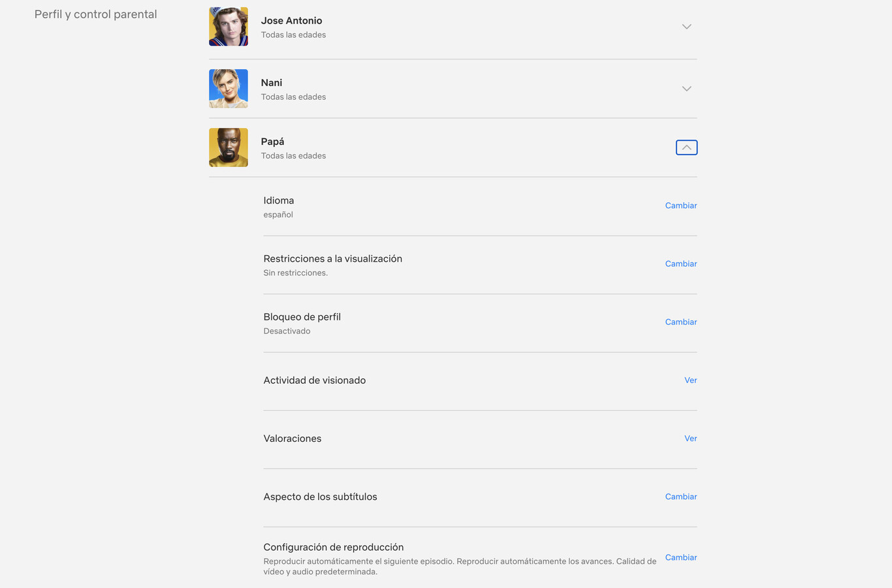Image resolution: width=892 pixels, height=588 pixels.
Task: Open the Papá profile avatar
Action: click(228, 147)
